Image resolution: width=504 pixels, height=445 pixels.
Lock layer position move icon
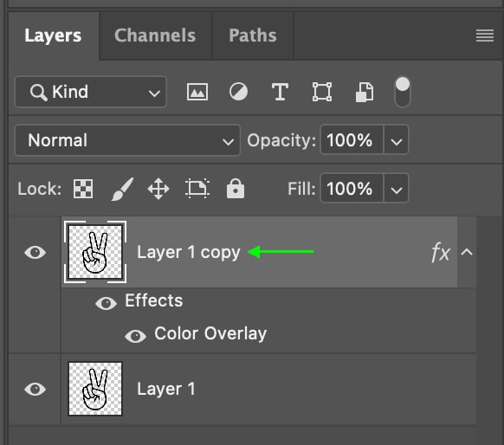pyautogui.click(x=158, y=189)
